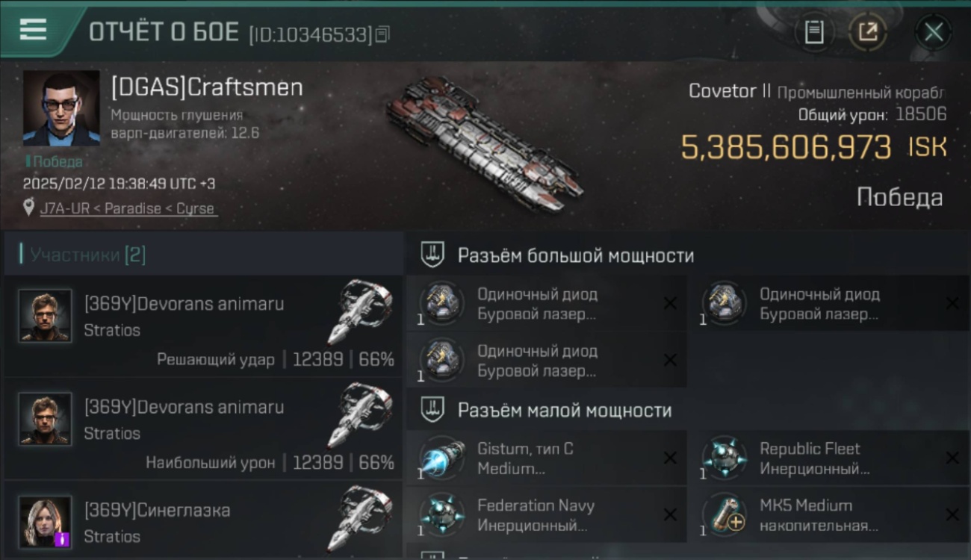The image size is (971, 560).
Task: Select Devorans animaru final blow entry
Action: (203, 326)
